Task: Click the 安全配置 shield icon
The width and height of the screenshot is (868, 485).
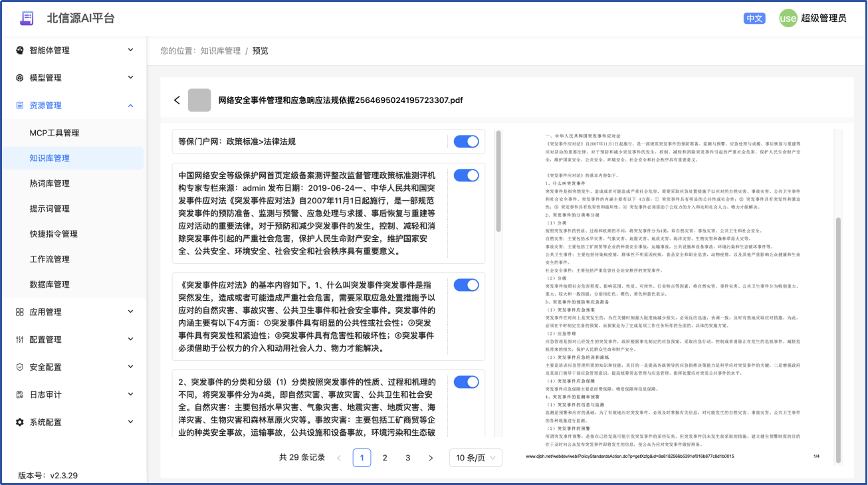Action: pos(20,367)
